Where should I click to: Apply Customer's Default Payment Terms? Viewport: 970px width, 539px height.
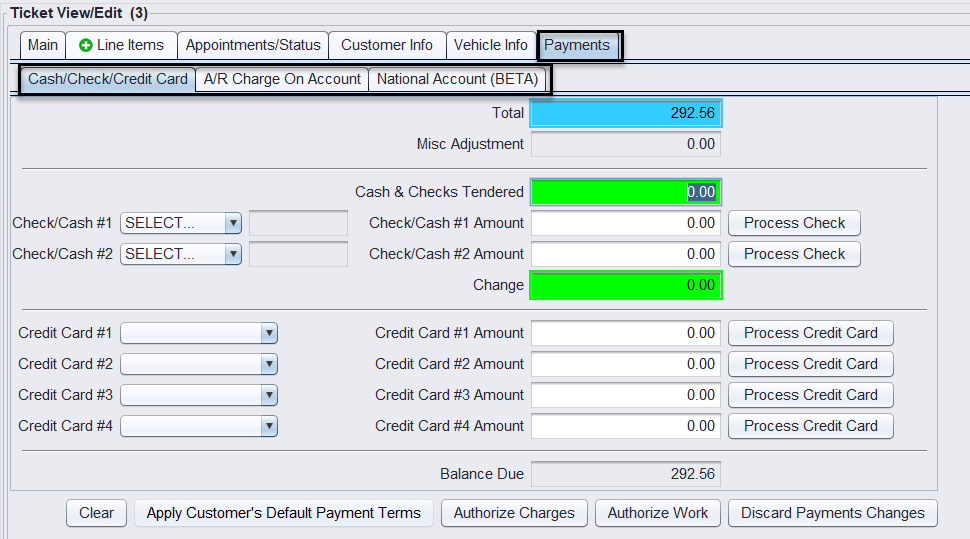[x=284, y=513]
